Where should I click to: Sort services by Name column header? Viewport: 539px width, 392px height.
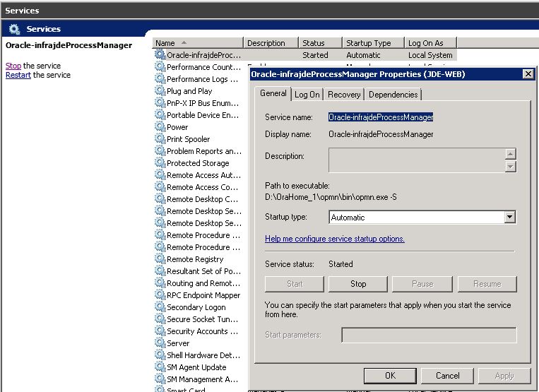coord(198,43)
